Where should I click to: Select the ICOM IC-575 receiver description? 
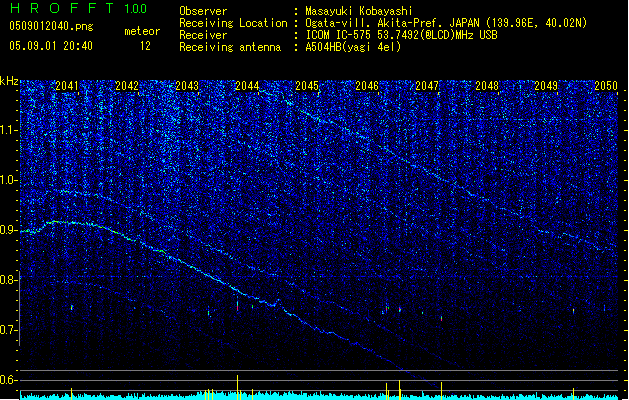(x=401, y=35)
